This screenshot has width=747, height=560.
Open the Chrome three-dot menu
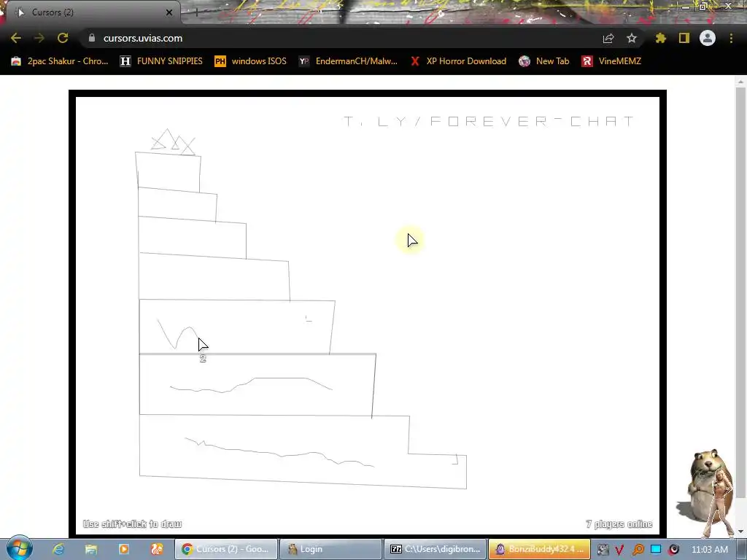click(x=731, y=38)
